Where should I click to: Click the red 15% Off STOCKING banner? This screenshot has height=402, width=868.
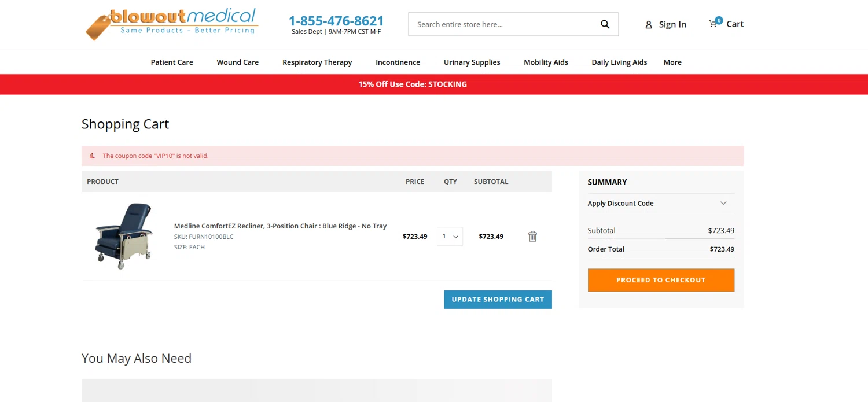point(434,84)
